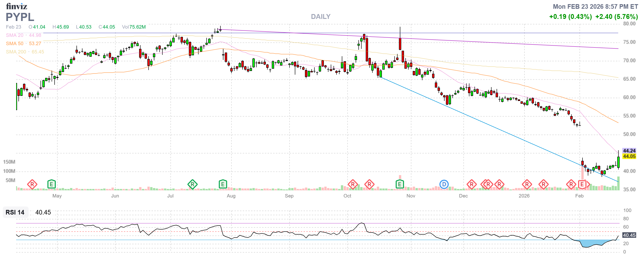
Task: Select the SMA 50 indicator label
Action: pyautogui.click(x=15, y=44)
